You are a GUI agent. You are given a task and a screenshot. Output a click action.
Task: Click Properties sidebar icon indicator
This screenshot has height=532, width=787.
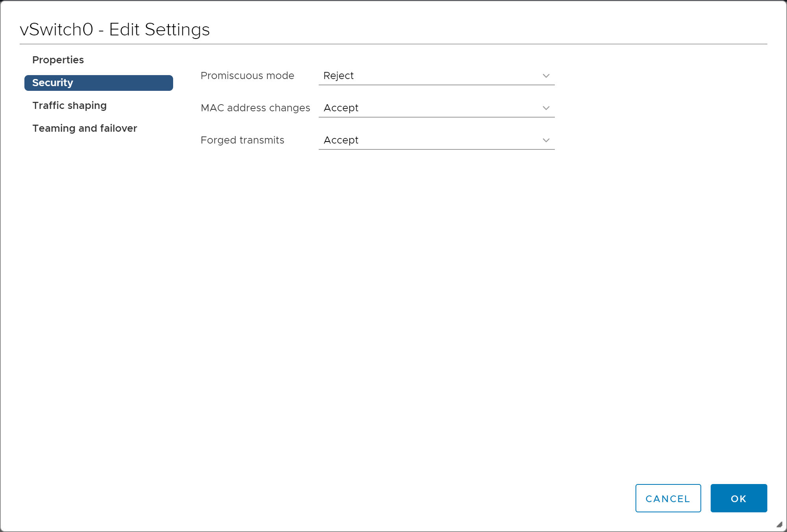[58, 59]
